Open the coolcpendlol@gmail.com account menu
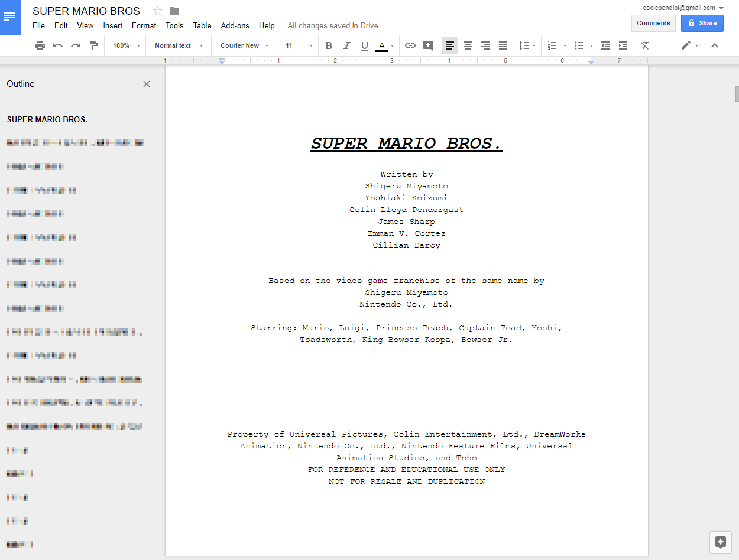739x560 pixels. 683,8
